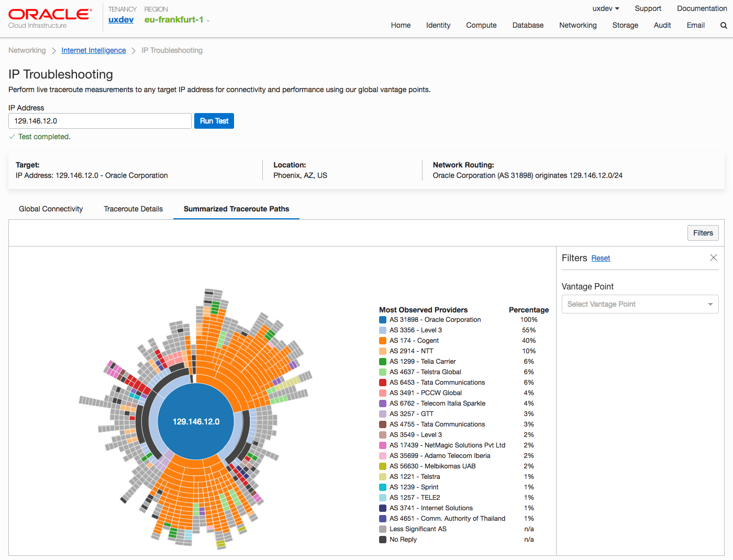Click the blue Oracle Corporation legend swatch

[x=383, y=320]
